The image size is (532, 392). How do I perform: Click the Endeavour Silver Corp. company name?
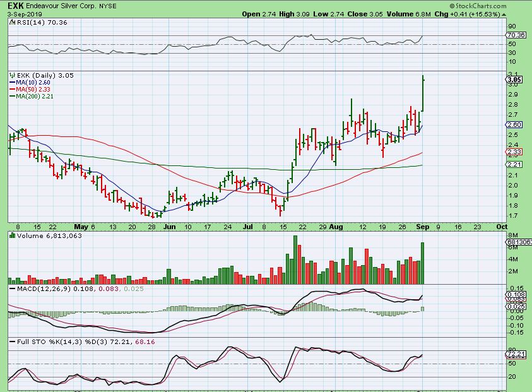(x=62, y=6)
